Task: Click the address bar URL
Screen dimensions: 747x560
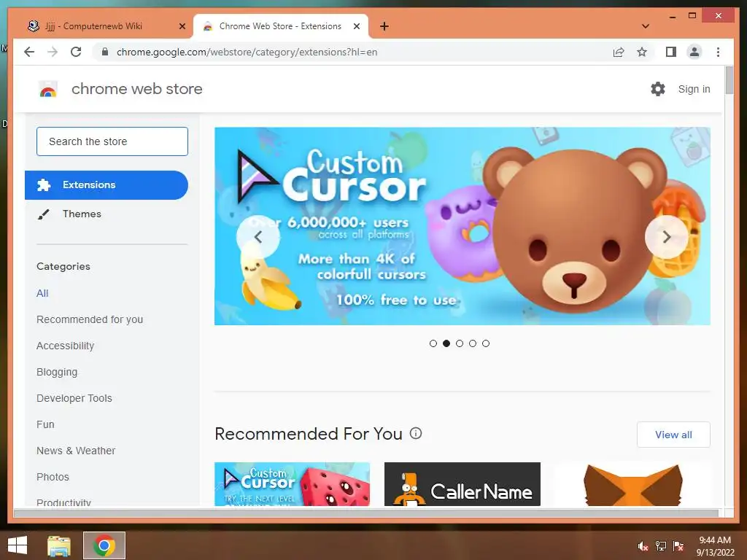Action: (x=247, y=52)
